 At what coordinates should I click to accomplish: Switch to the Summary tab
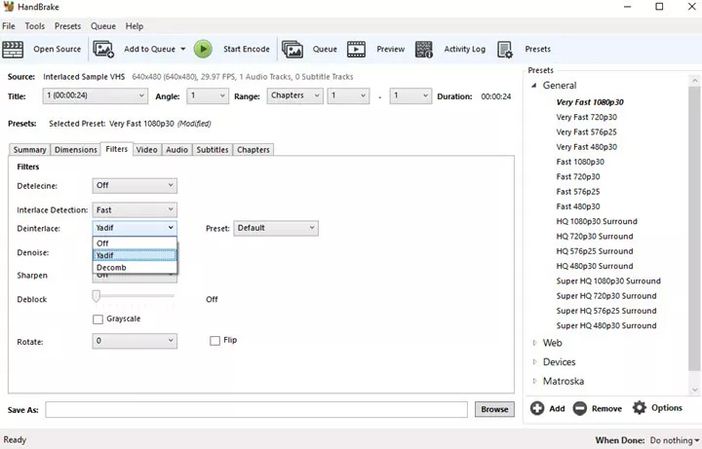30,150
